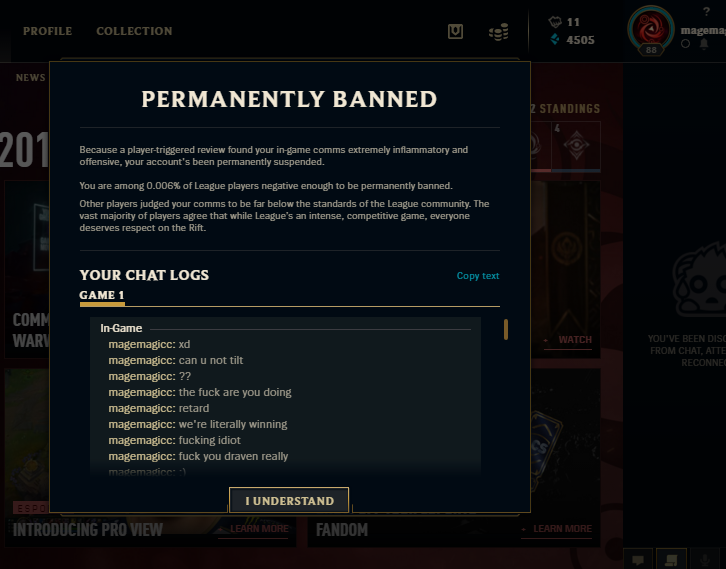
Task: Click the Blue Essence currency icon
Action: coord(555,39)
